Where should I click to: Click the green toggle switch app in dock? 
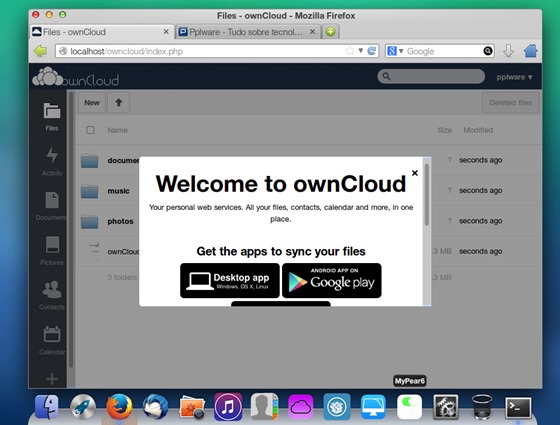pos(409,407)
